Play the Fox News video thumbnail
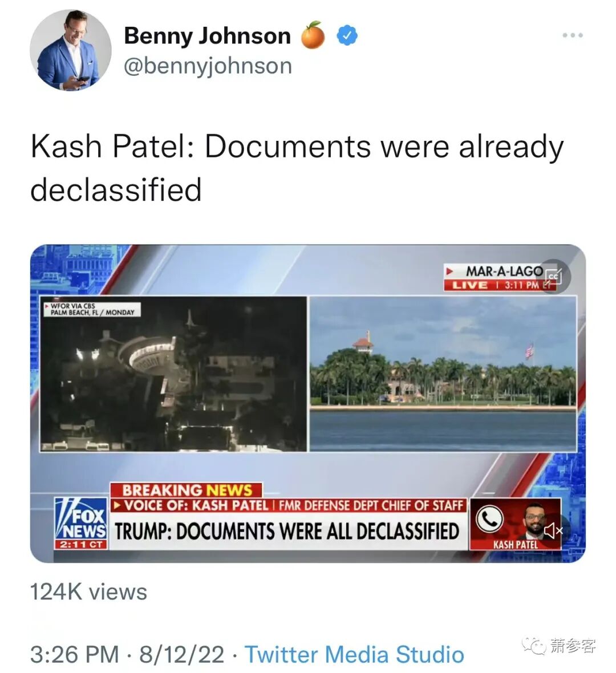 coord(308,403)
